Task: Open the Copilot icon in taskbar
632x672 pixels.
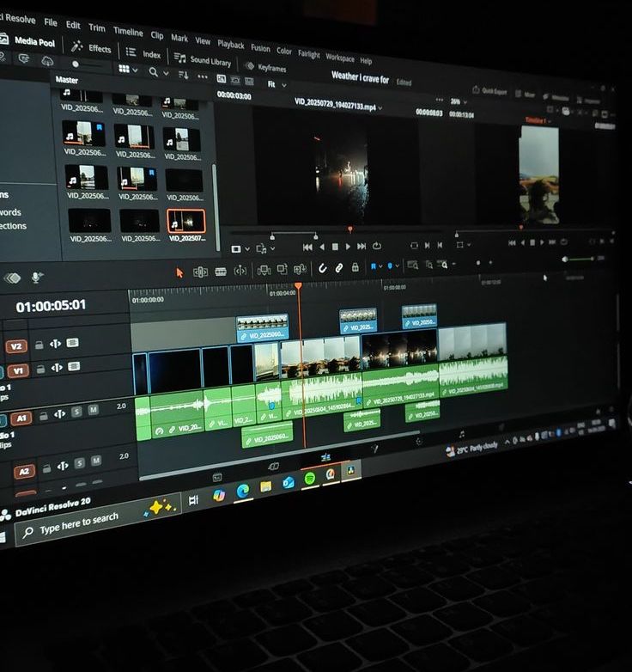Action: [219, 495]
